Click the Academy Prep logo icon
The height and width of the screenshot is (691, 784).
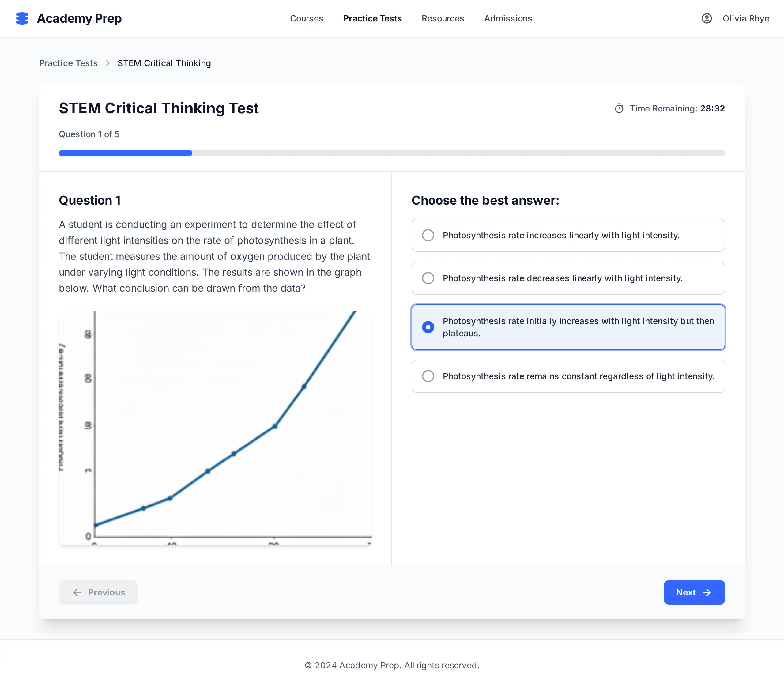tap(22, 18)
